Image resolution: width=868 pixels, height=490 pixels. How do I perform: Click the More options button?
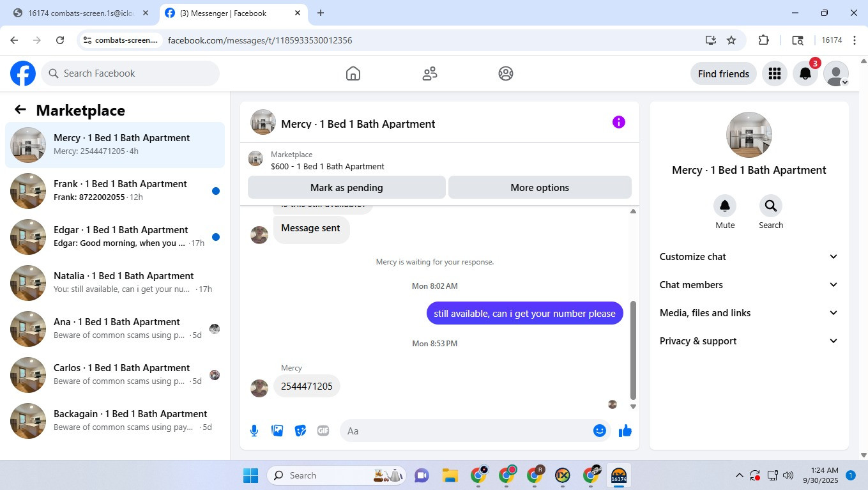tap(540, 188)
